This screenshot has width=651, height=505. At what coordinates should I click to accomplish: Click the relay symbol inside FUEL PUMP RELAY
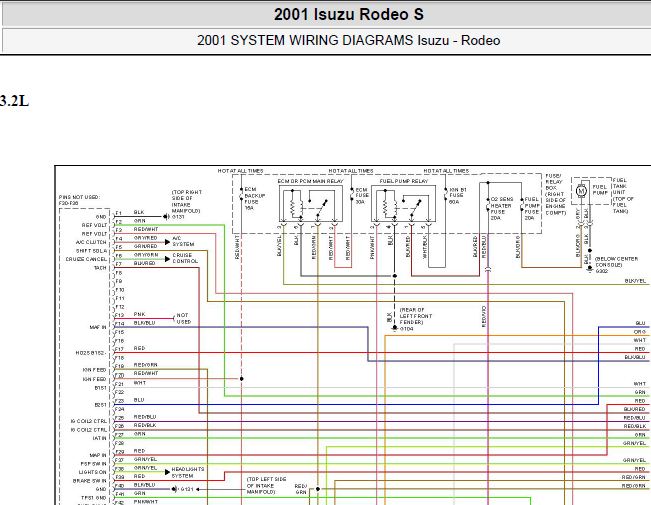403,203
